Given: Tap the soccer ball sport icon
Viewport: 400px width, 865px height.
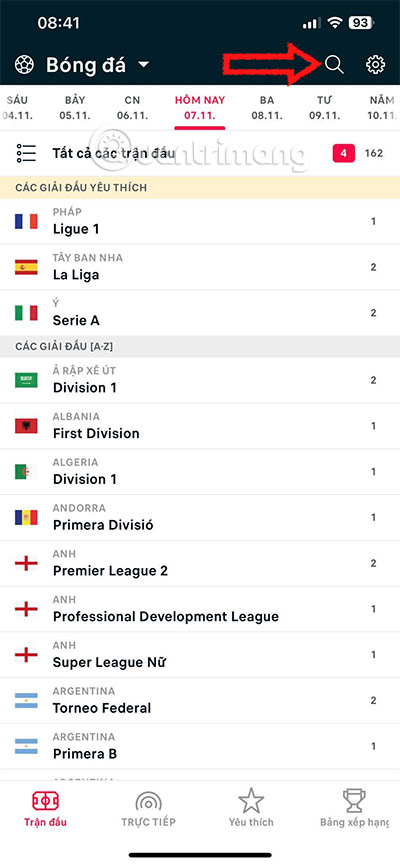Looking at the screenshot, I should [x=24, y=65].
